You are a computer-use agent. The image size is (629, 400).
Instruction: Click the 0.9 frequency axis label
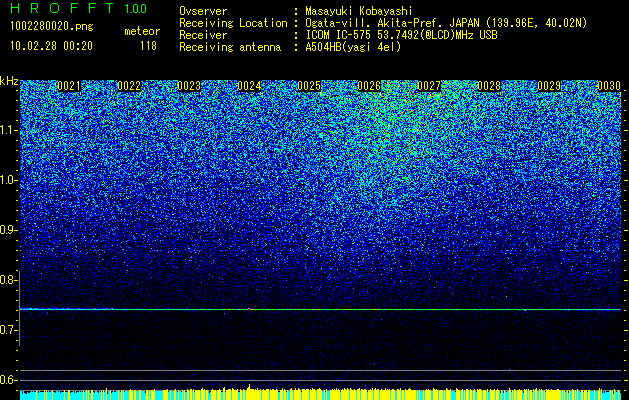[8, 230]
